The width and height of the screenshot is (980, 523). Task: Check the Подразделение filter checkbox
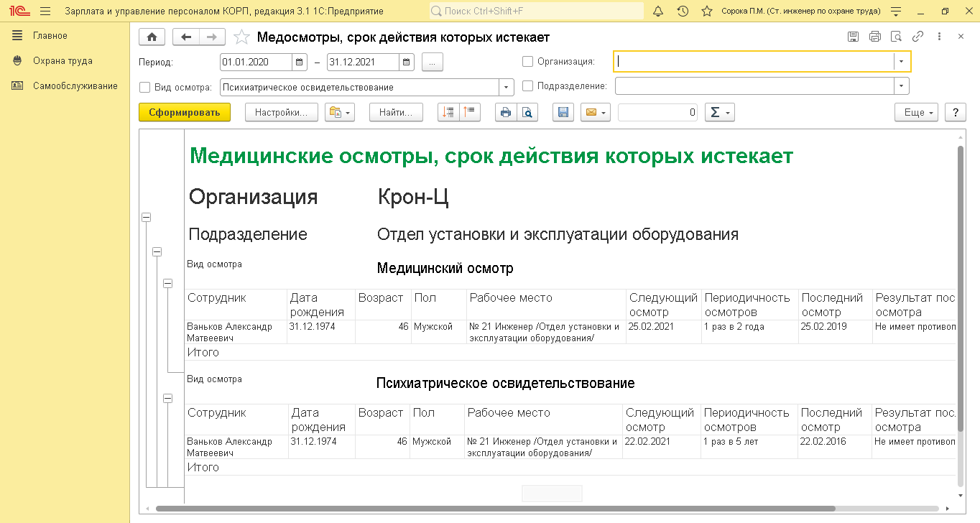(x=528, y=86)
